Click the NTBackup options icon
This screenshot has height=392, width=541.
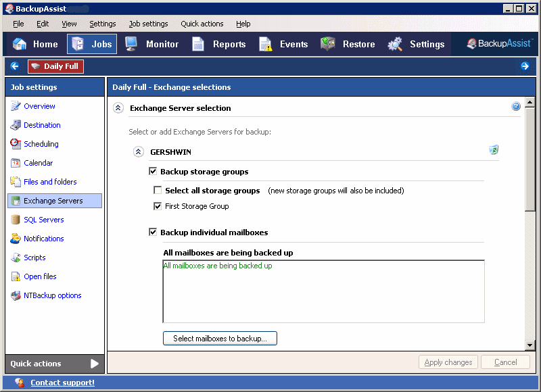coord(16,295)
